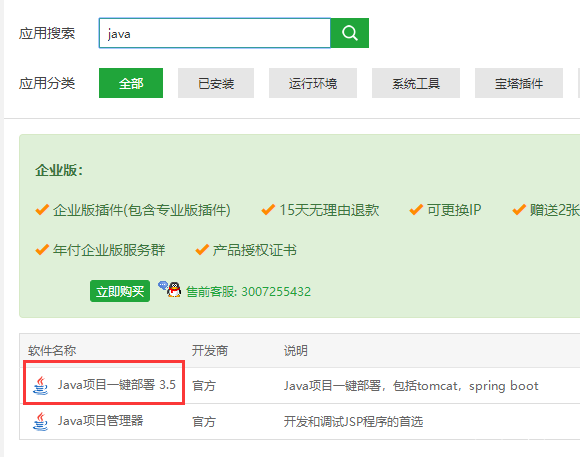Click the 说明 column header
This screenshot has height=457, width=580.
296,350
